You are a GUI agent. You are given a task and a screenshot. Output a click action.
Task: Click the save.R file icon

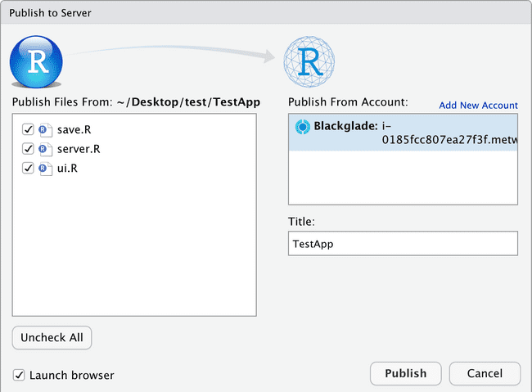coord(45,130)
